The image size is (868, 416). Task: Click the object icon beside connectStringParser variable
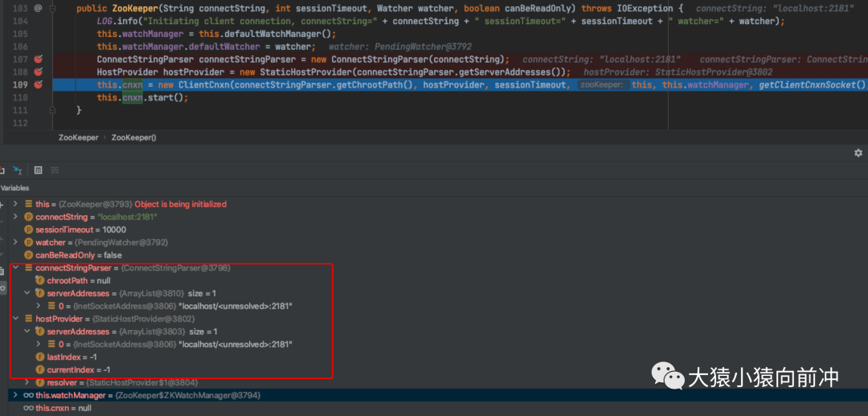tap(28, 267)
